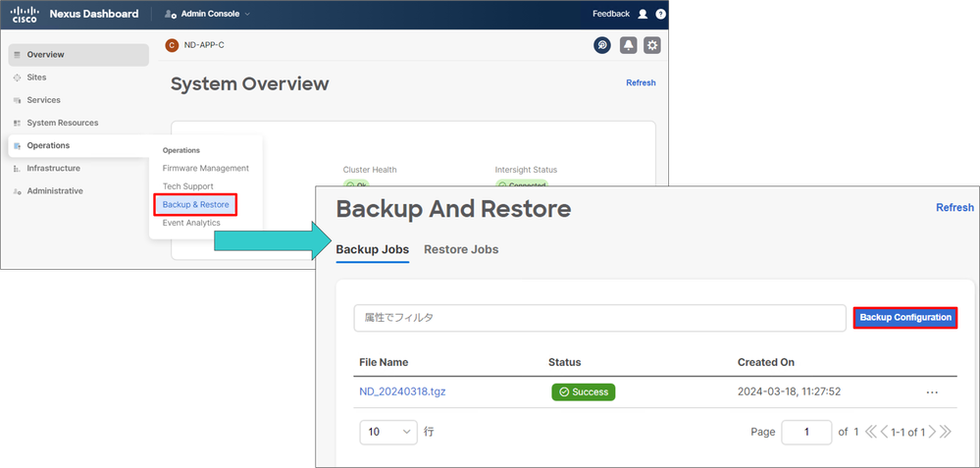Switch to the Restore Jobs tab
The image size is (980, 468).
(461, 249)
